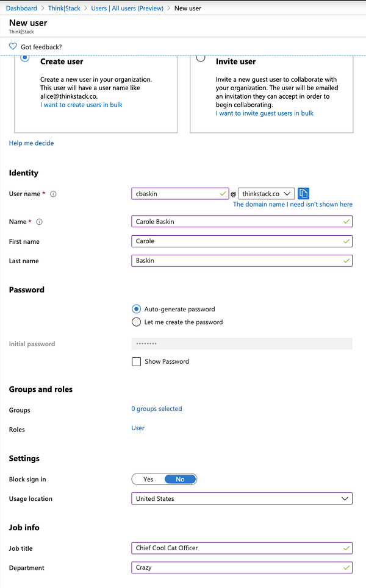Click '0 groups selected' link
366x588 pixels.
click(x=157, y=409)
